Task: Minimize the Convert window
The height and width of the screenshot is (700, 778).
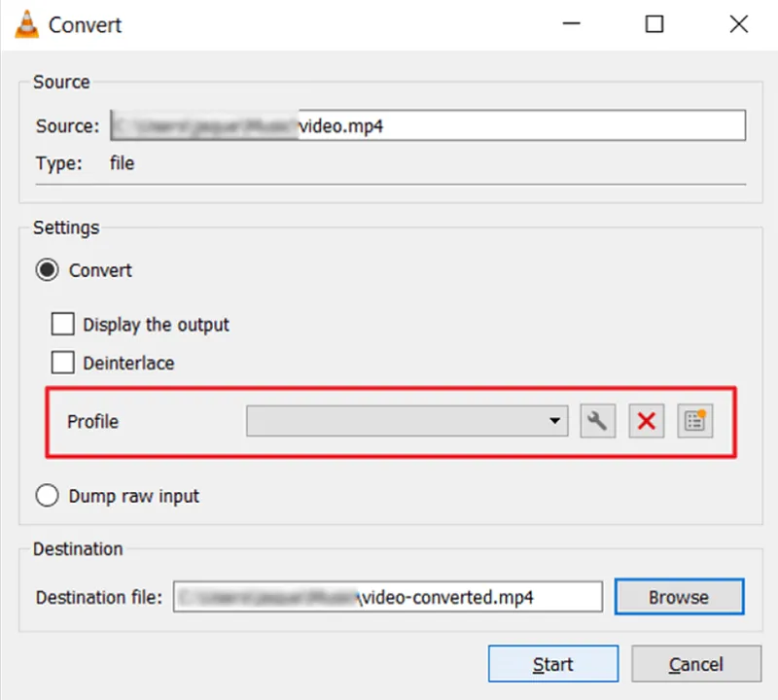Action: (571, 23)
